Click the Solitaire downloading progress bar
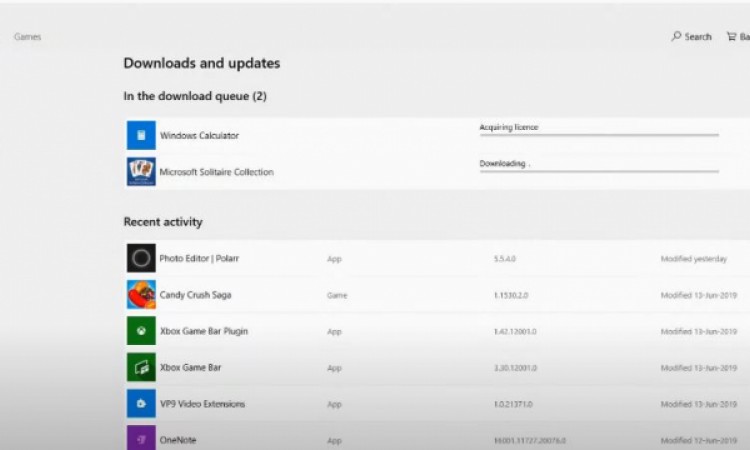 coord(598,171)
